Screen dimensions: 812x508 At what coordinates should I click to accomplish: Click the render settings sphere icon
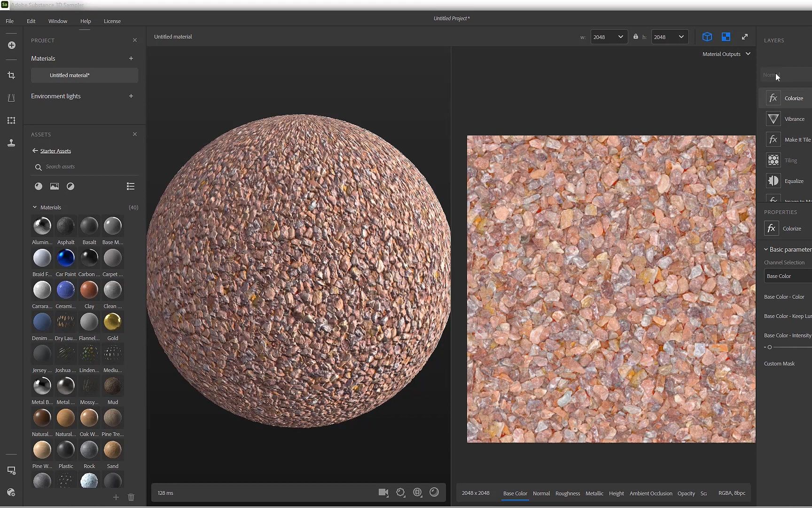[434, 492]
